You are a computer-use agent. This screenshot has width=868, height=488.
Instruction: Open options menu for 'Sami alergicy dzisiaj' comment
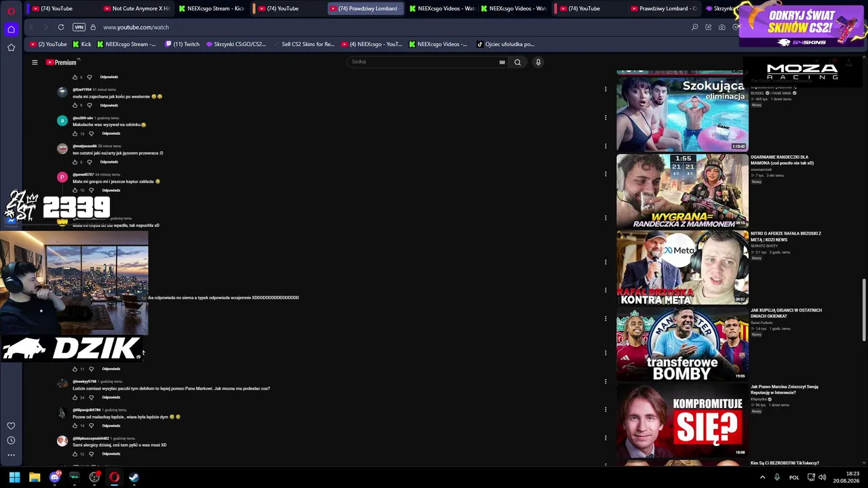click(606, 438)
